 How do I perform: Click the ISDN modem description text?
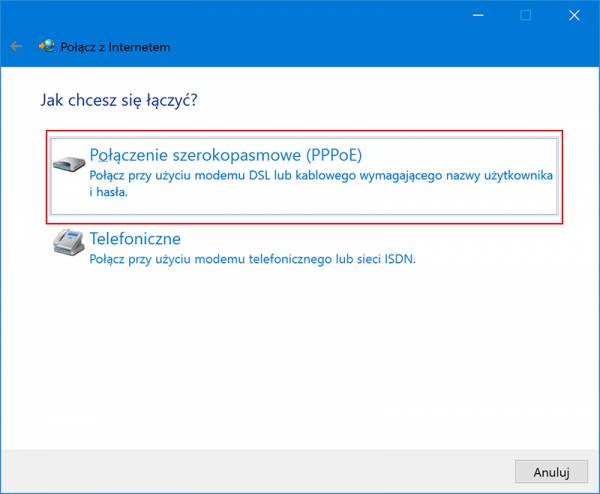252,259
